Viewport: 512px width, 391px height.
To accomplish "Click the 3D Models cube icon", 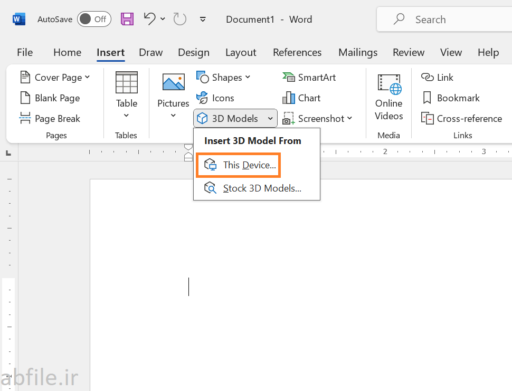I will 202,118.
